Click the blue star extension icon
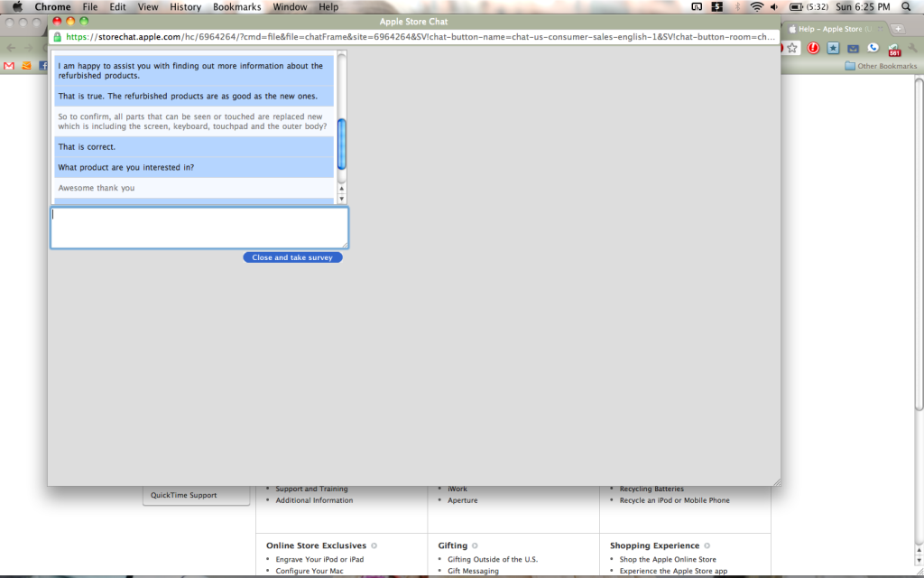 (833, 49)
